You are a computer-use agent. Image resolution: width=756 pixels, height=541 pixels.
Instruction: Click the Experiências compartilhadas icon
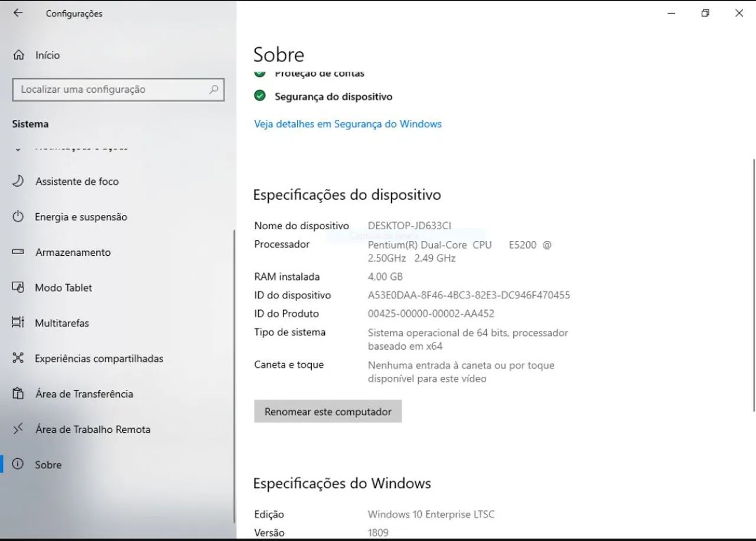pos(18,359)
